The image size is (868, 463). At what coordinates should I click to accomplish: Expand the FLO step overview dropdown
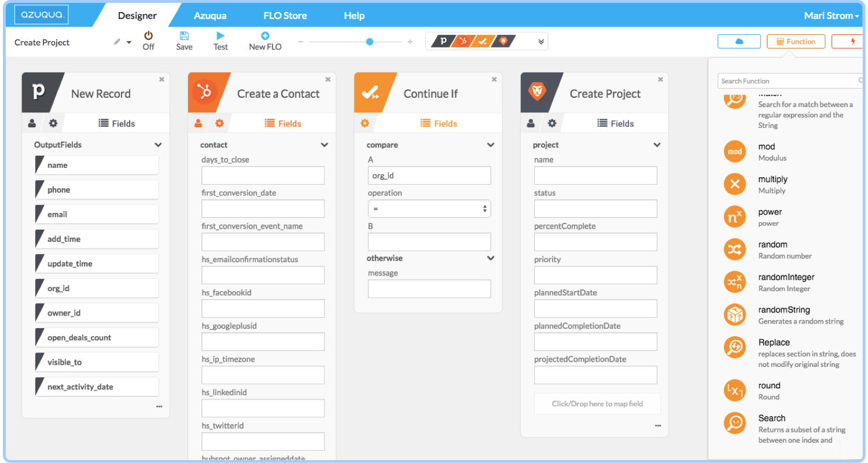click(x=541, y=42)
